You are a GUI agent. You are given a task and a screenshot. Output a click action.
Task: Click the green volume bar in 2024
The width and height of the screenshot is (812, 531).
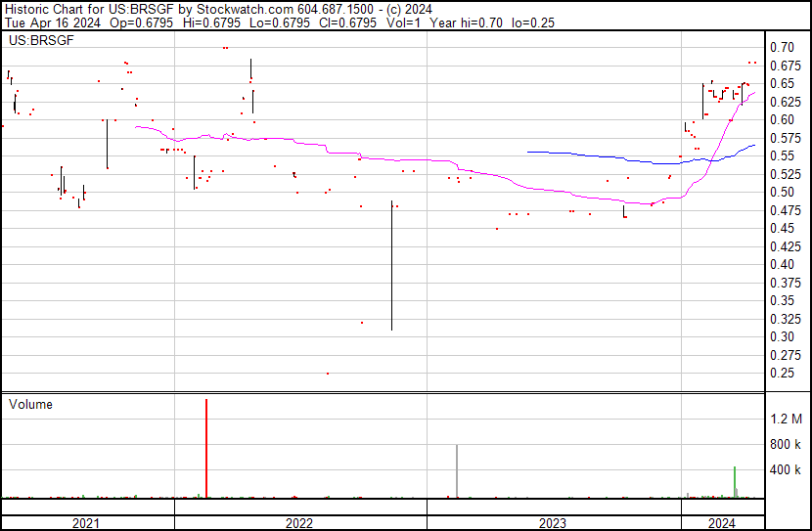[x=735, y=482]
